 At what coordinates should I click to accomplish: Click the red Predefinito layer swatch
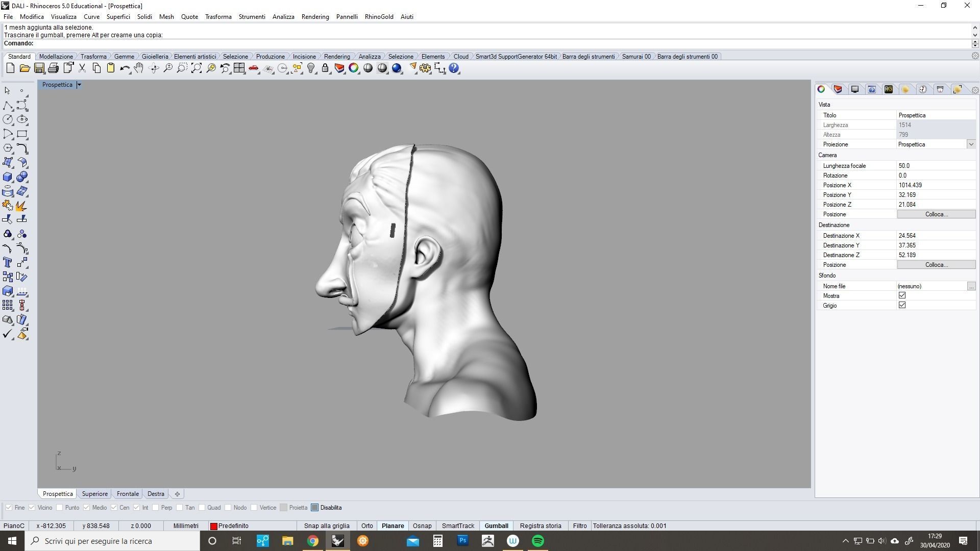(214, 526)
